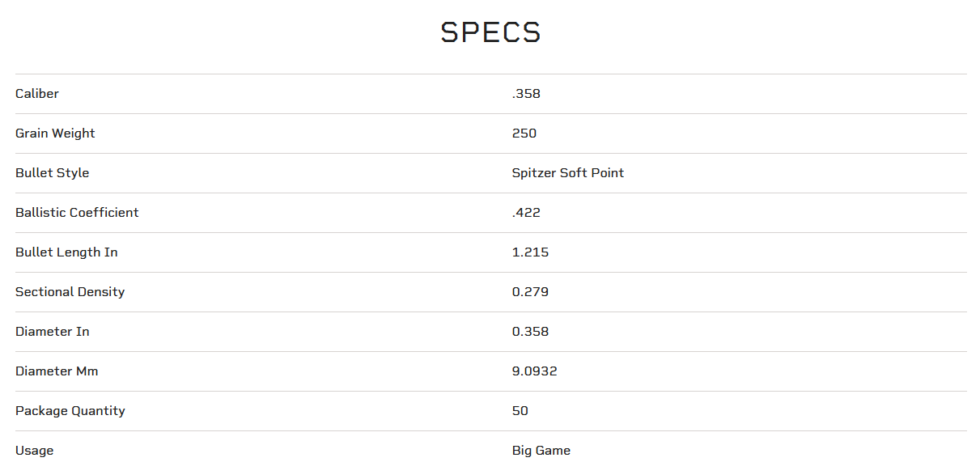Click the .422 coefficient value
Image resolution: width=980 pixels, height=462 pixels.
pyautogui.click(x=526, y=213)
